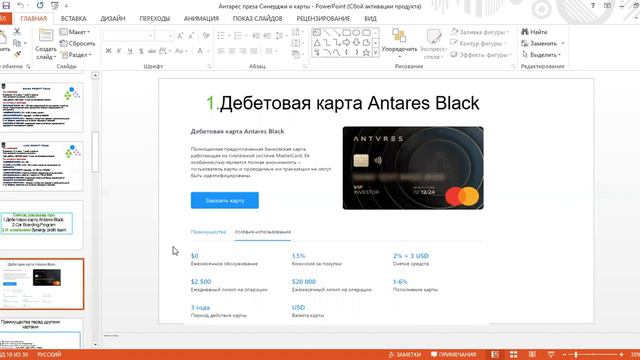The image size is (640, 360).
Task: Cut the selection with scissors icon
Action: [x=17, y=31]
